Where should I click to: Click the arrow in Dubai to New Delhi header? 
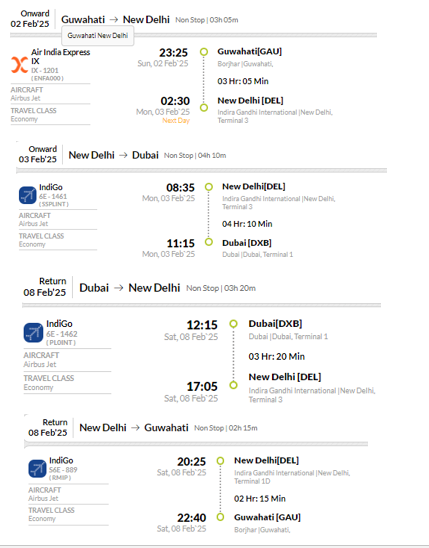pos(119,288)
